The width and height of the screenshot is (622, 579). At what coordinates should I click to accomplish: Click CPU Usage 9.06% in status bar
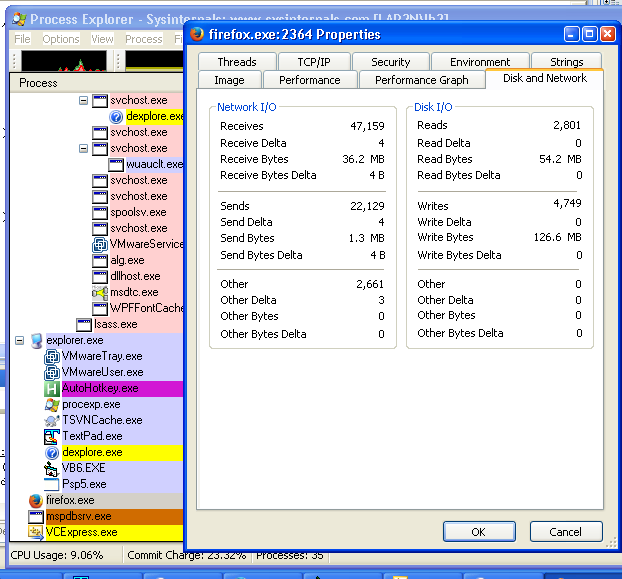point(57,555)
